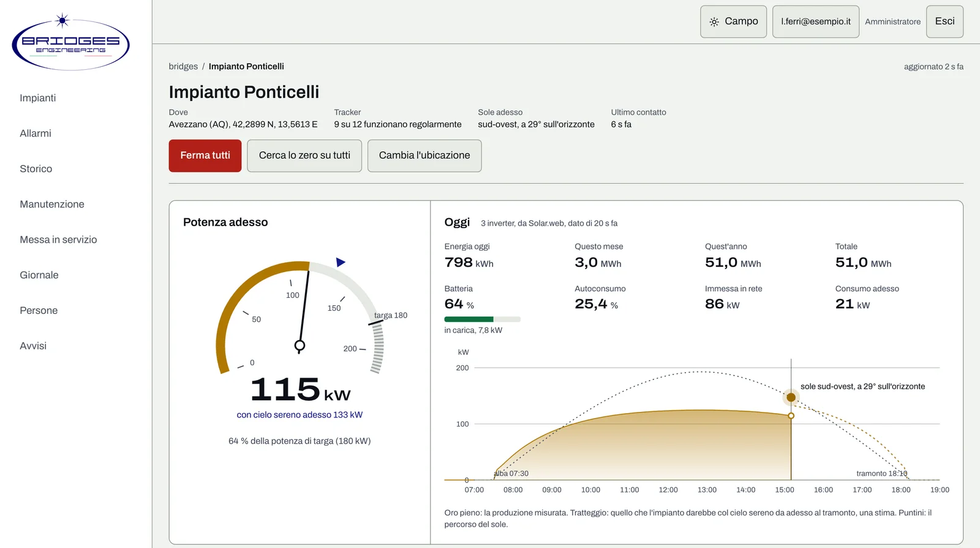Click the current production point on the chart
980x548 pixels.
tap(791, 416)
